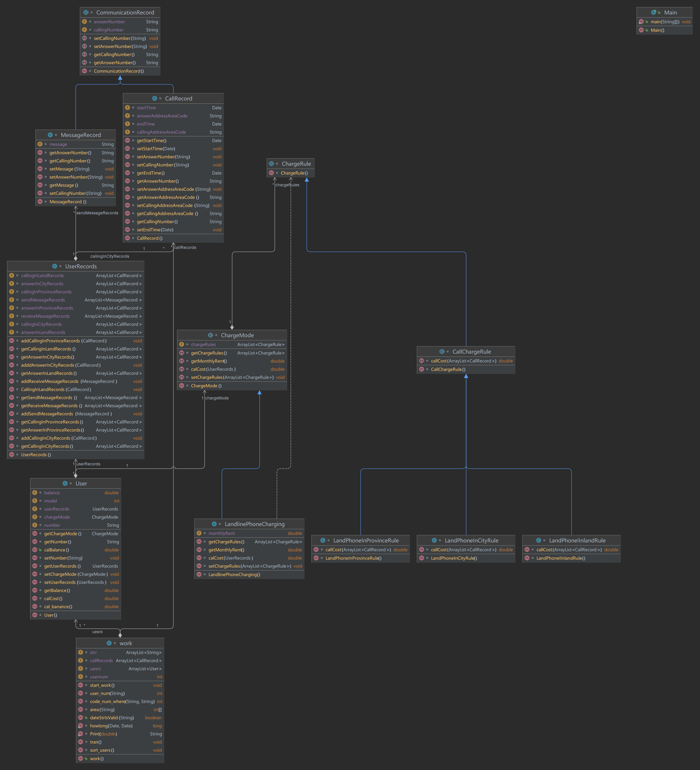Click the callInCityRecords edge label
Screen dimensions: 700x770
[x=110, y=256]
